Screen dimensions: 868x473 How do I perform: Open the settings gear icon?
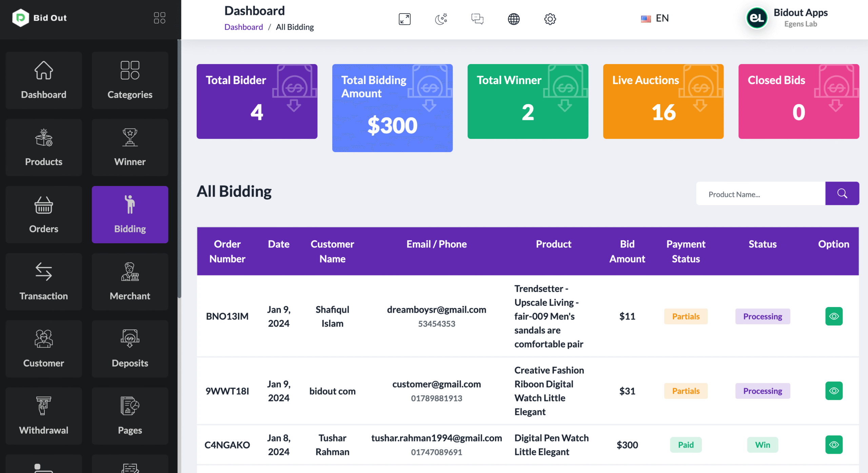pyautogui.click(x=550, y=19)
